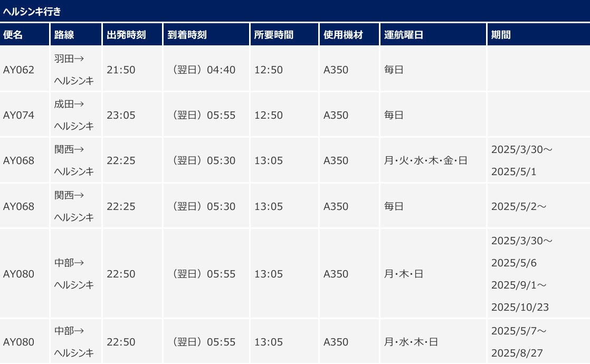Viewport: 590px width, 364px height.
Task: Click departure time 23:05
Action: (x=121, y=115)
